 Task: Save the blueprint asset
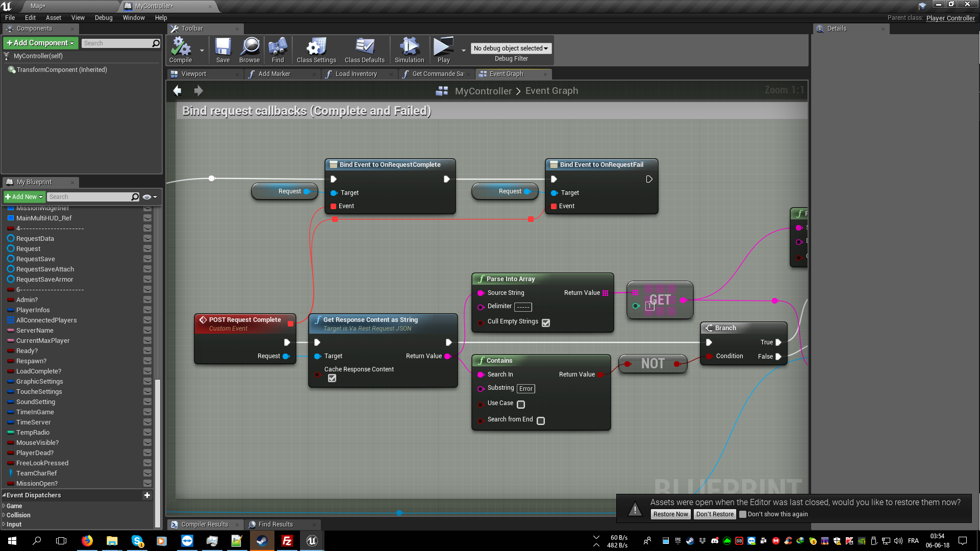pos(222,49)
